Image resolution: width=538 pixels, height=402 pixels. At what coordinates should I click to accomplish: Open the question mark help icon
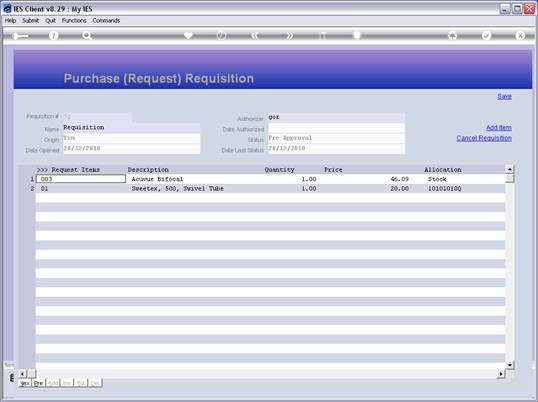[54, 35]
